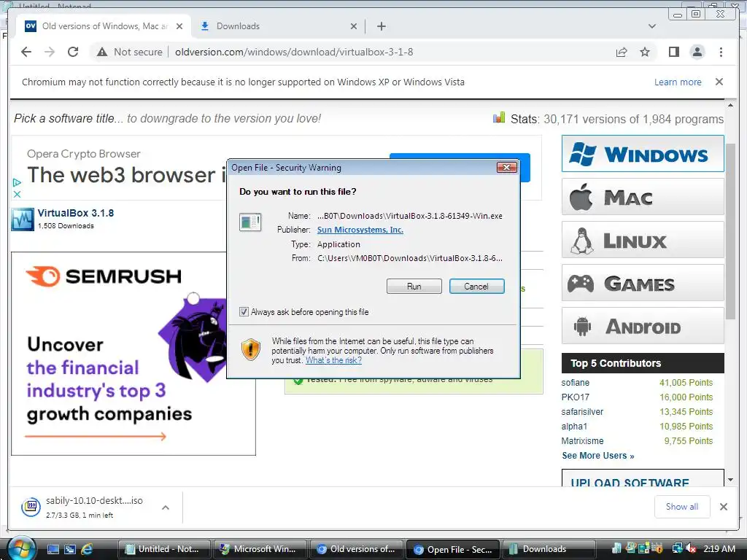Screen dimensions: 747x560
Task: Switch to the Downloads tab
Action: [x=278, y=26]
